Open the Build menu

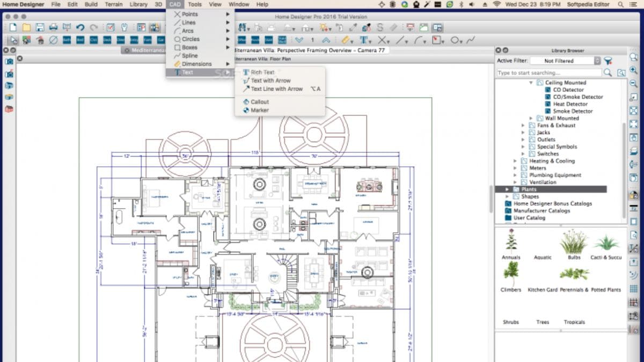pyautogui.click(x=91, y=4)
